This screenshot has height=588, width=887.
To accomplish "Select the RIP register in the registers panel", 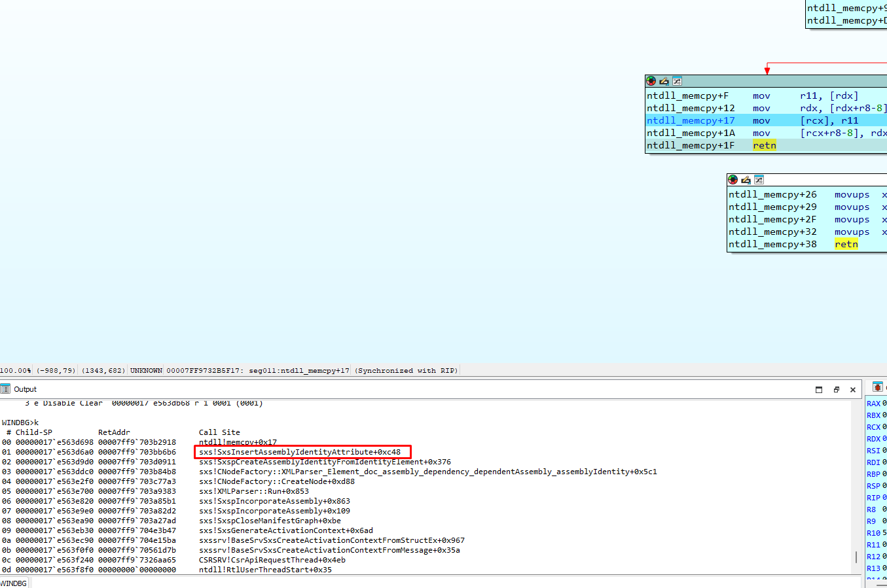I will (873, 498).
